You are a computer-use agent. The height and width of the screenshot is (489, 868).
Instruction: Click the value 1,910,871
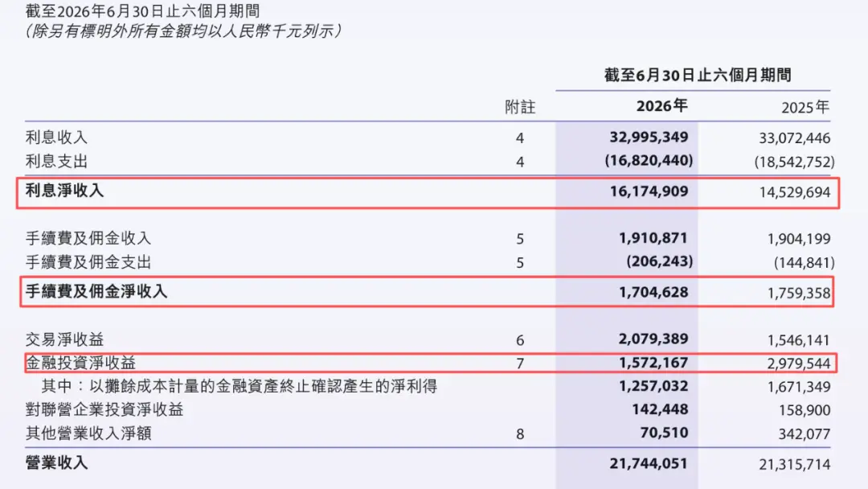(653, 237)
